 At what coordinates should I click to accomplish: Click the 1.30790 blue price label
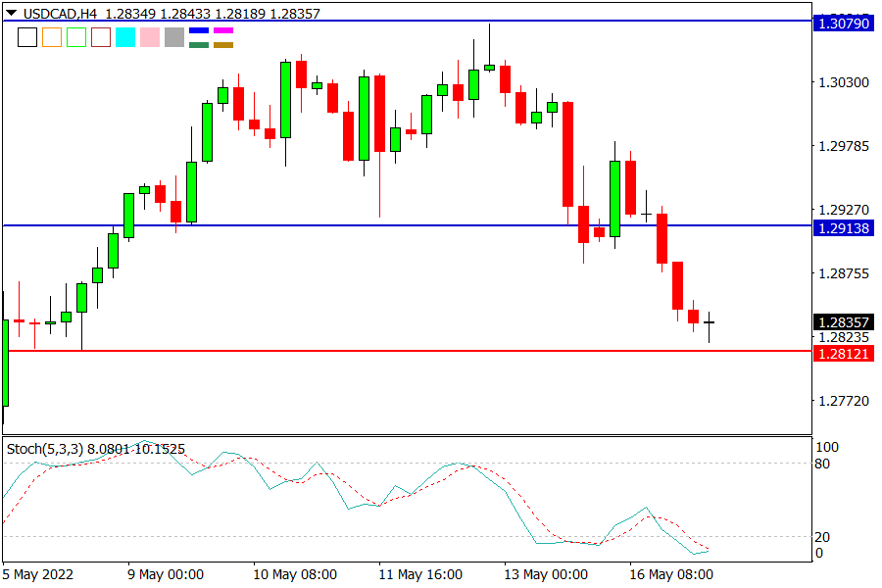point(843,24)
